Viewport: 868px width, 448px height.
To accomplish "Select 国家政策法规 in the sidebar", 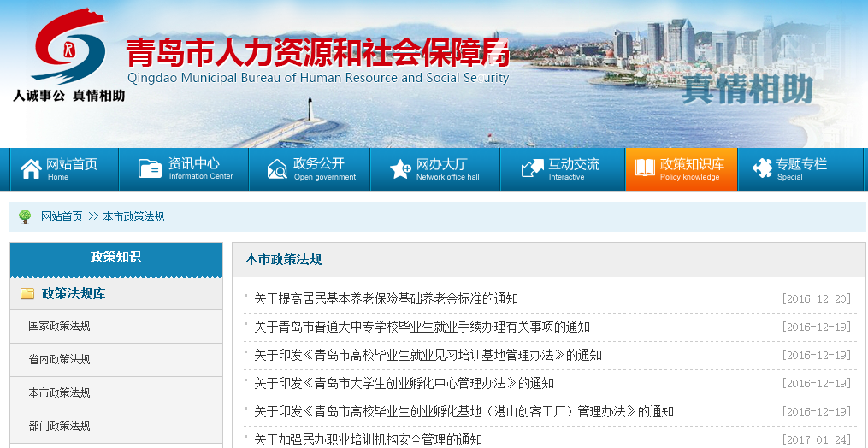I will (59, 327).
